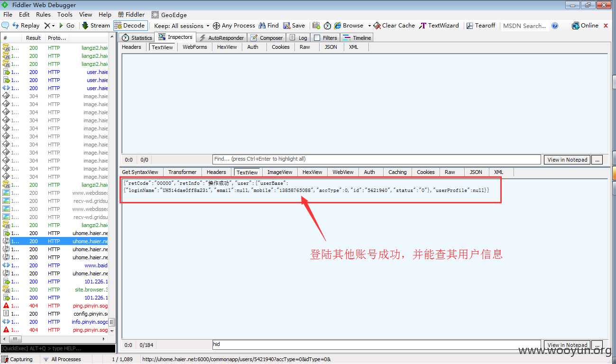Select response Transformer tab

182,172
